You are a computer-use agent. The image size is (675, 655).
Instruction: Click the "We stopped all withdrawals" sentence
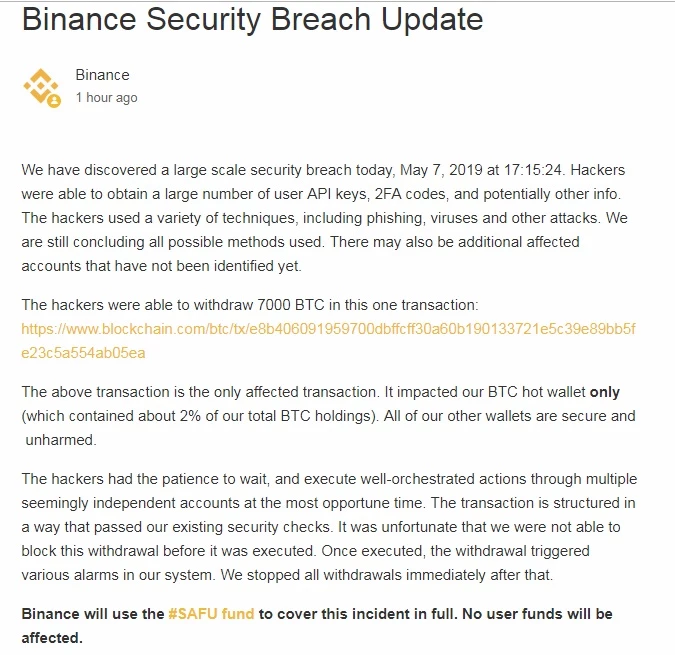(x=387, y=575)
